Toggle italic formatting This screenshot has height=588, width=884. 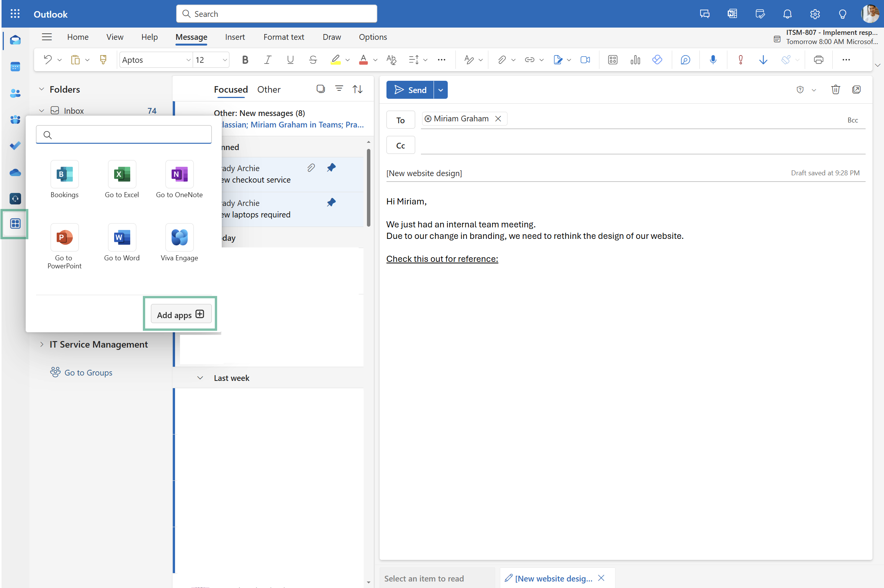(268, 60)
